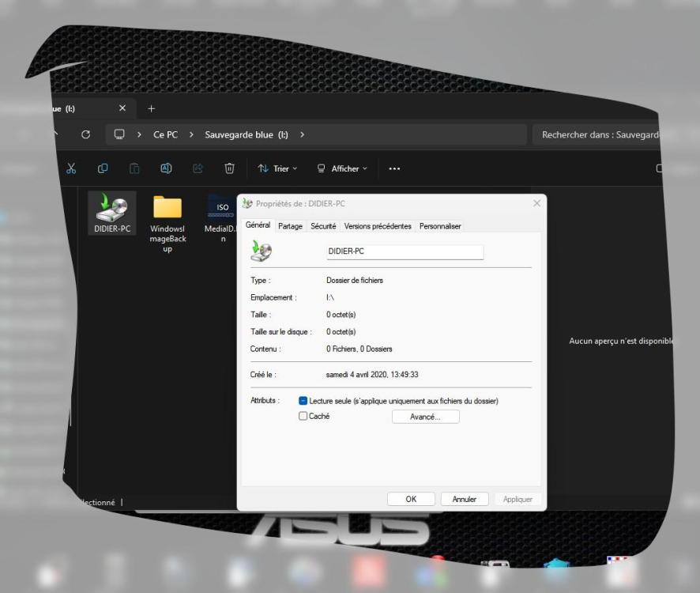The width and height of the screenshot is (700, 593).
Task: Click the folder name field DIDIER-PC
Action: [404, 251]
